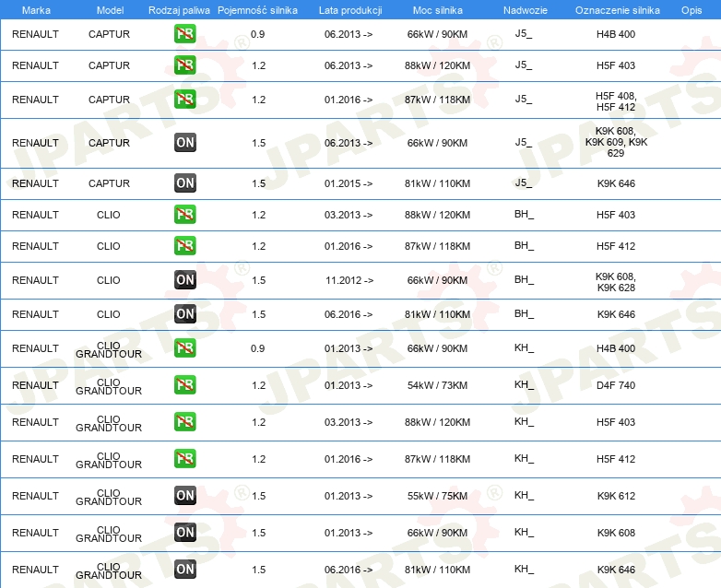The width and height of the screenshot is (721, 588).
Task: Click diesel ON icon in Grandtour K9K 612 row
Action: [x=184, y=495]
